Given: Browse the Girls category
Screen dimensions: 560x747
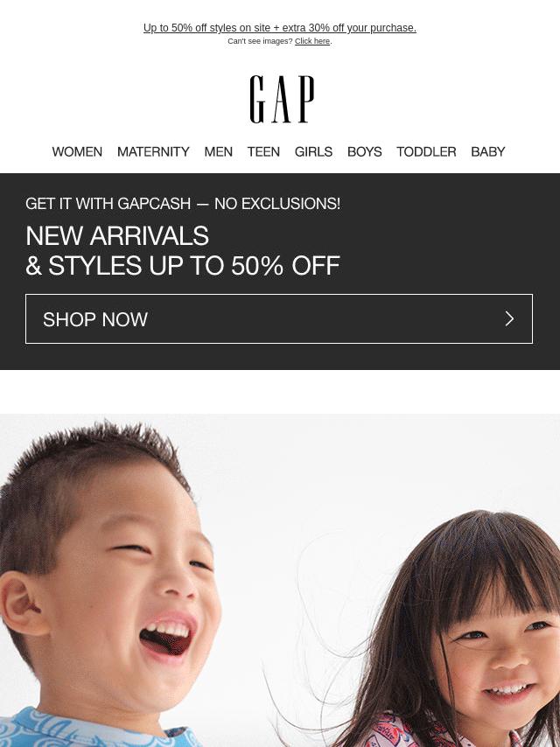Looking at the screenshot, I should click(313, 151).
